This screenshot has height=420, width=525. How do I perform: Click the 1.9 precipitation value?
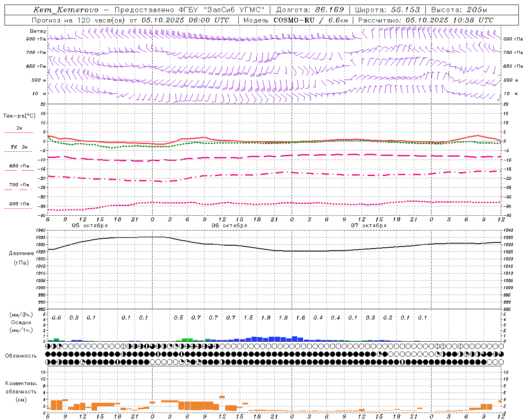[266, 318]
